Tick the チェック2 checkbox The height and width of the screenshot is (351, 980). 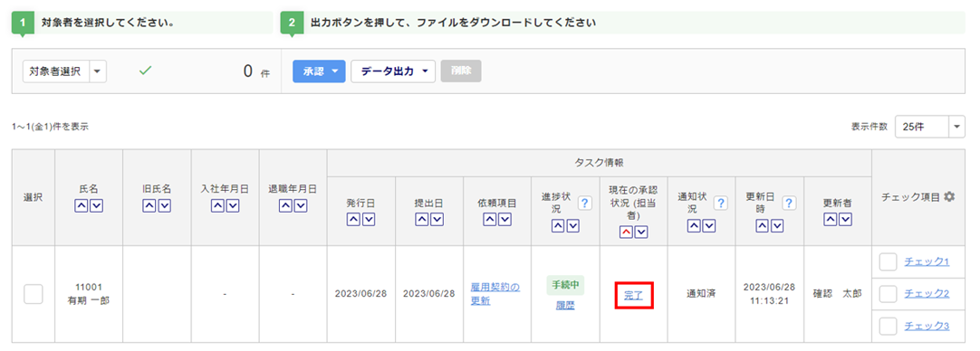[x=889, y=293]
